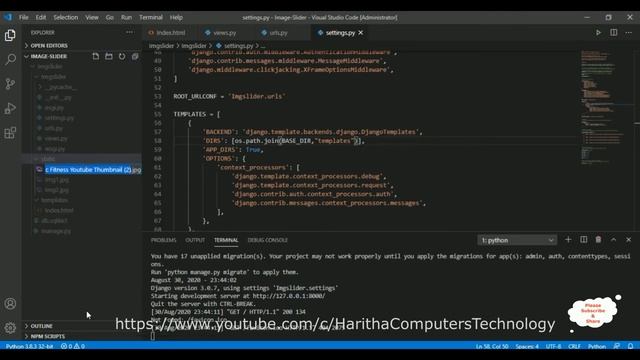This screenshot has height=360, width=640.
Task: Open the File menu
Action: click(x=24, y=17)
